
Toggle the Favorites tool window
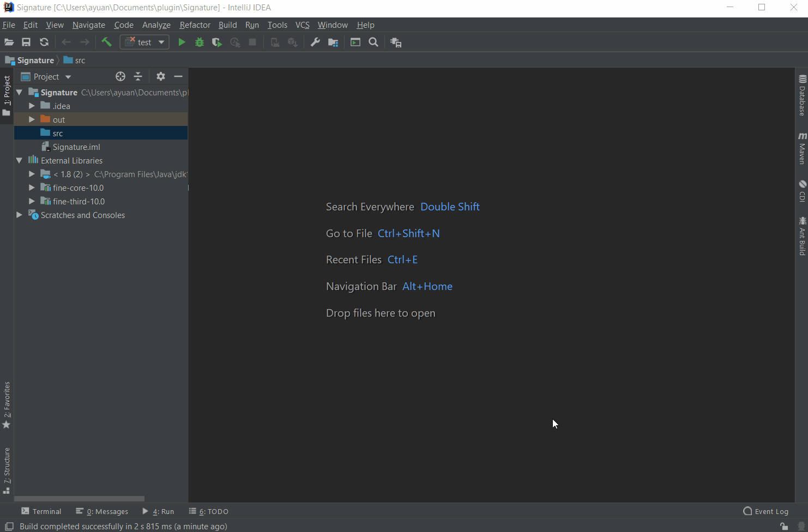pos(7,404)
